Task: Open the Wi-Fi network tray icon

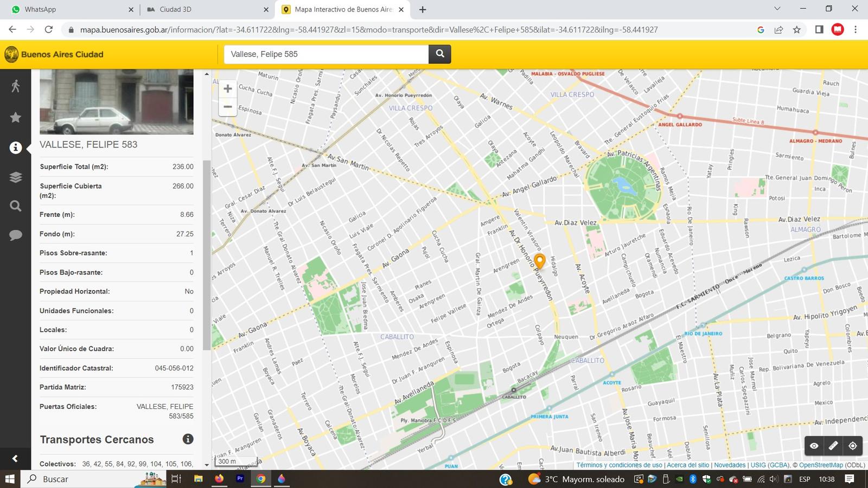Action: pyautogui.click(x=761, y=479)
